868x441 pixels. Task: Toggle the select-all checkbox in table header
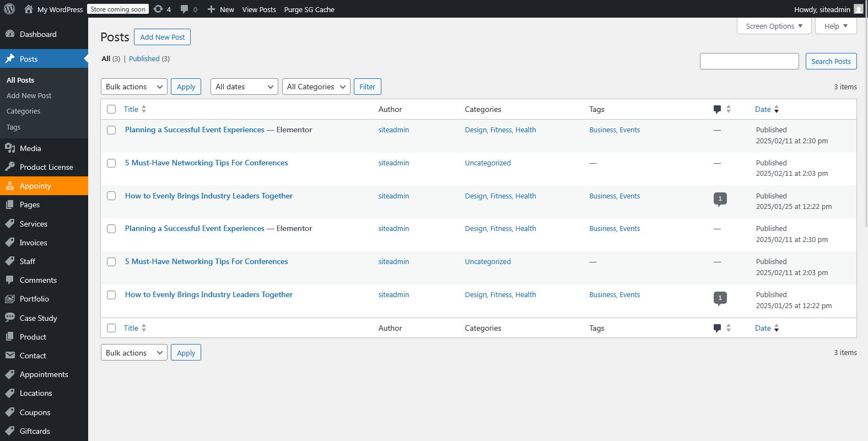click(x=111, y=109)
